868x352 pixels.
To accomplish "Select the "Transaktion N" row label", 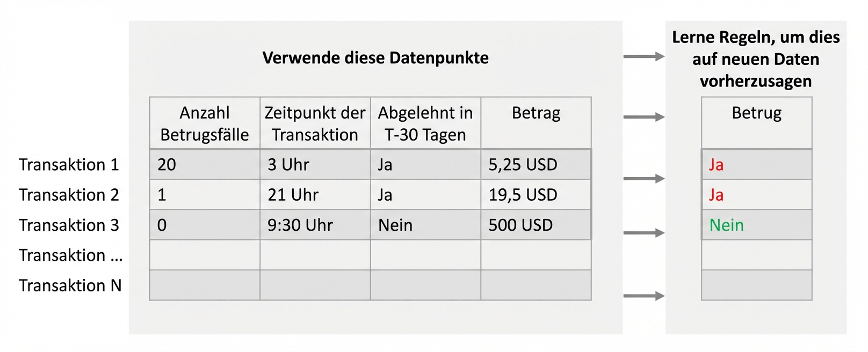I will click(x=70, y=285).
